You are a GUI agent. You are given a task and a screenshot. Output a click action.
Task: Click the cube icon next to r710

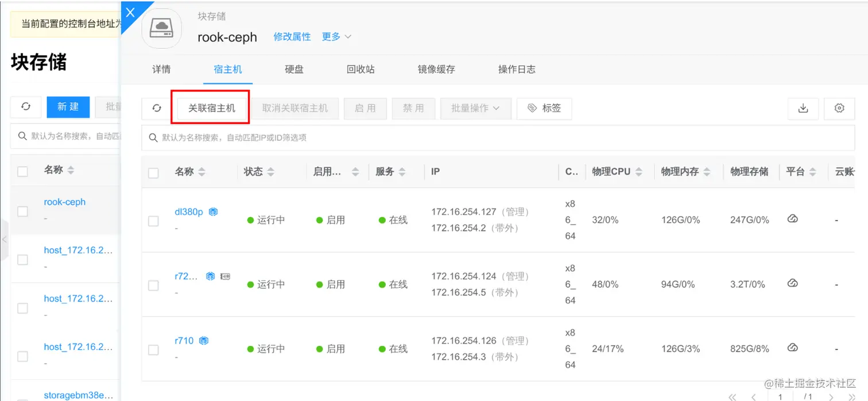(203, 341)
